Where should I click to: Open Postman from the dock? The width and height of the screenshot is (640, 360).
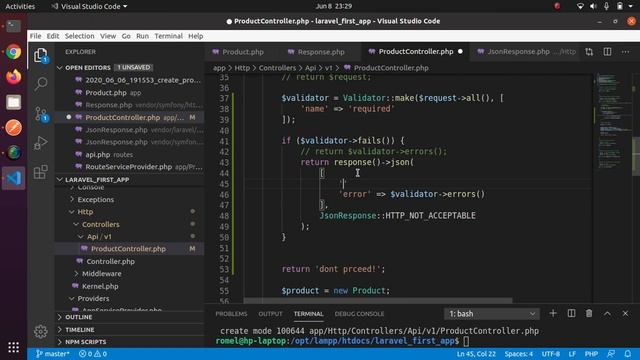pyautogui.click(x=13, y=128)
